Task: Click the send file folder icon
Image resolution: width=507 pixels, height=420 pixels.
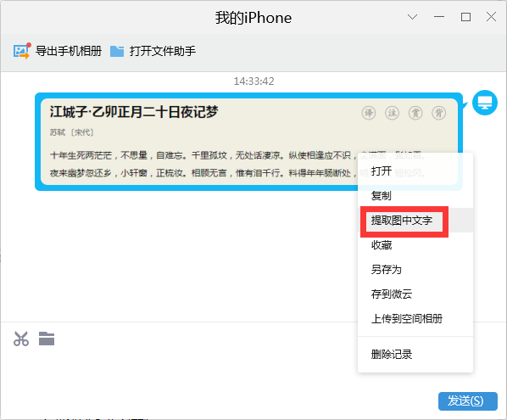Action: coord(47,339)
